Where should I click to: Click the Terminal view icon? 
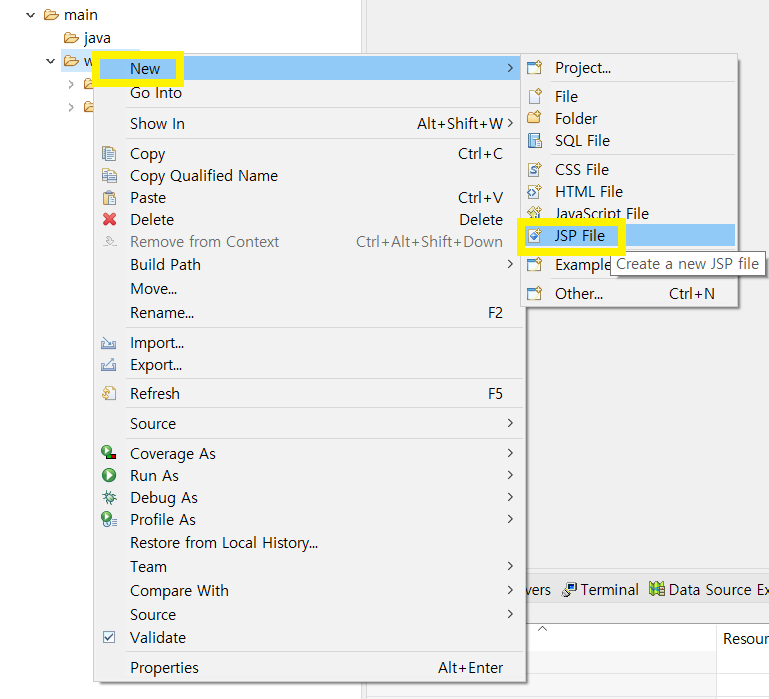[569, 590]
